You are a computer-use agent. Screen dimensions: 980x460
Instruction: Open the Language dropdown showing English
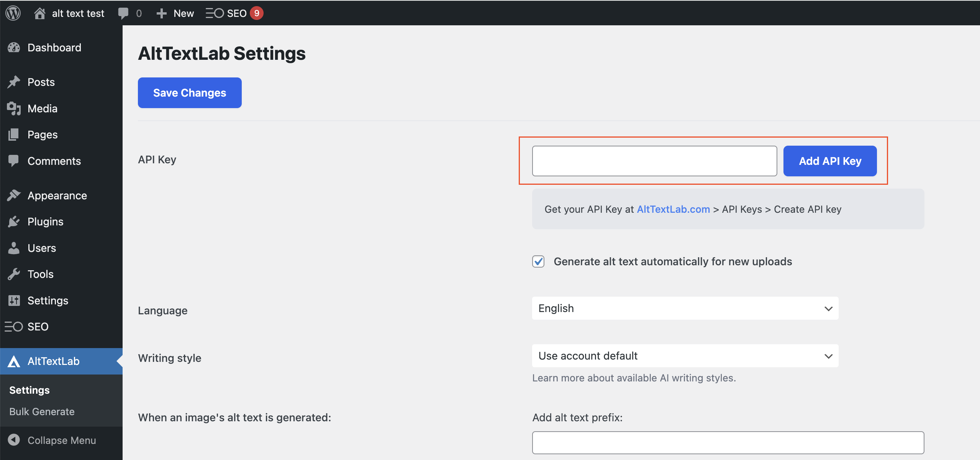pyautogui.click(x=685, y=308)
